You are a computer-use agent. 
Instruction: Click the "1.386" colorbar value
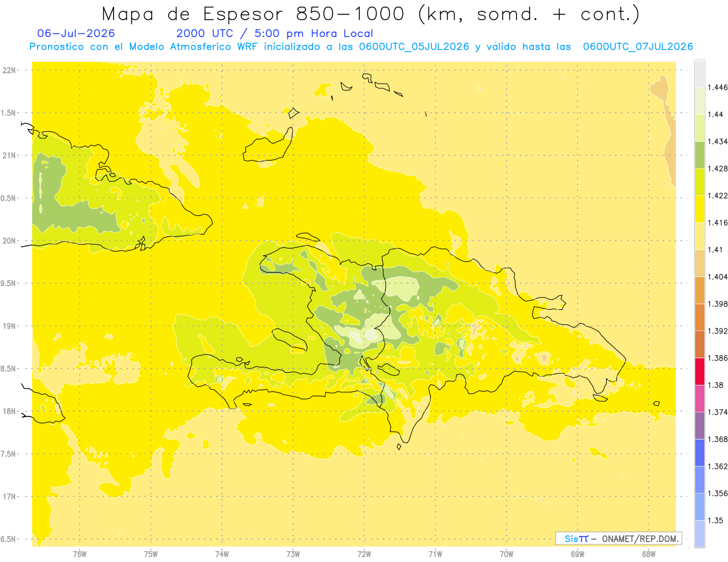coord(718,358)
